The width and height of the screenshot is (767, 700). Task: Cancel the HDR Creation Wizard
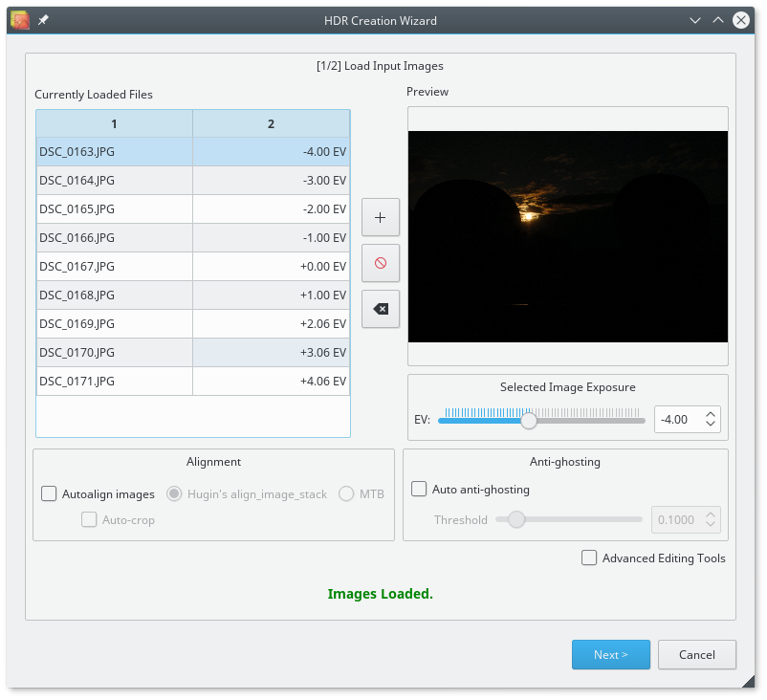(696, 654)
